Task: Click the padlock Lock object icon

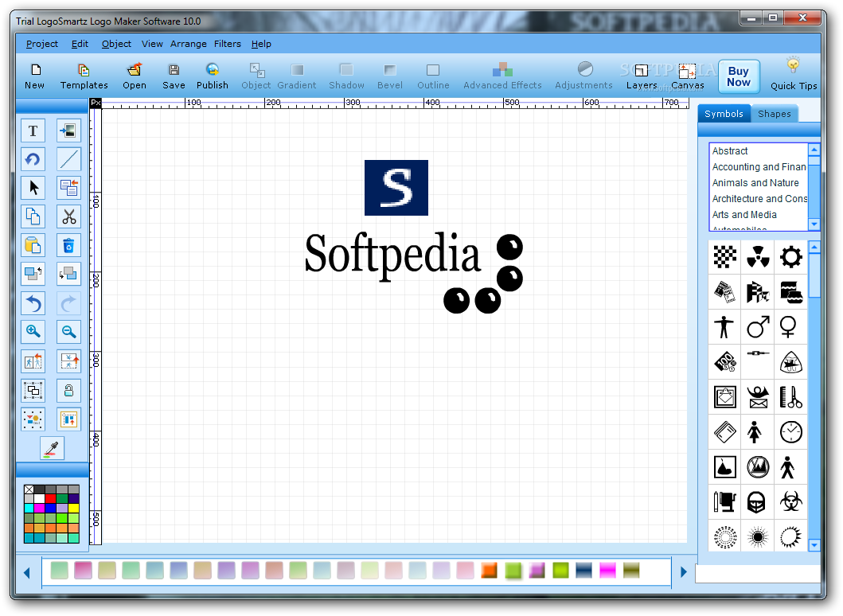Action: coord(68,390)
